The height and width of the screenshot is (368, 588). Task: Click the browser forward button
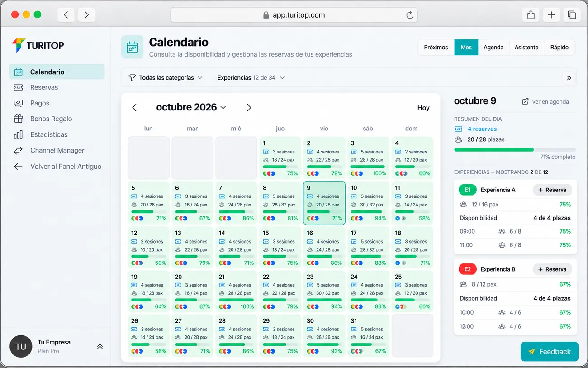click(86, 15)
